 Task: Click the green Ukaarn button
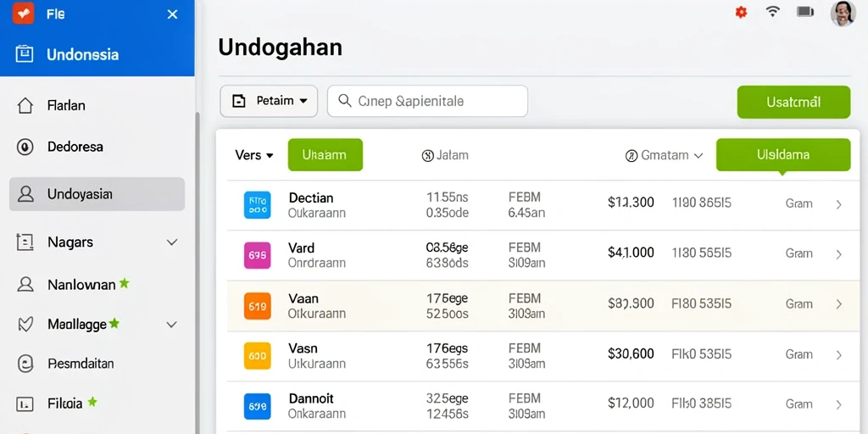(x=325, y=155)
